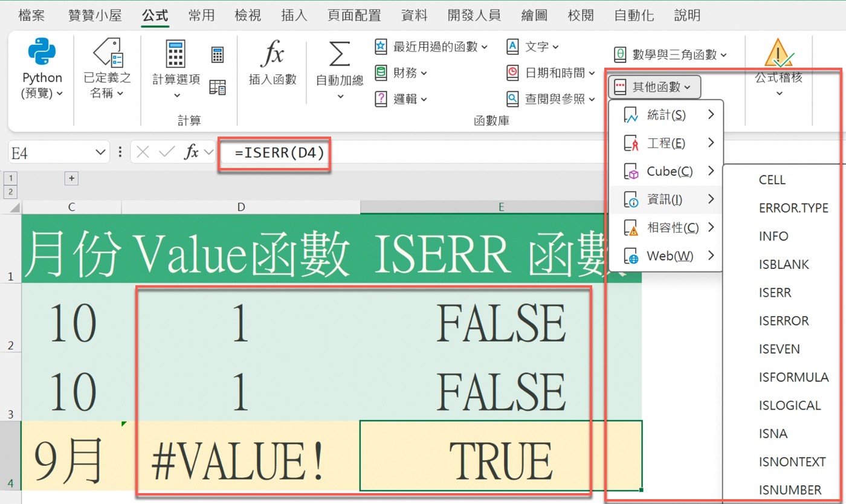The image size is (846, 504).
Task: Switch to the 插入 ribbon tab
Action: 294,15
